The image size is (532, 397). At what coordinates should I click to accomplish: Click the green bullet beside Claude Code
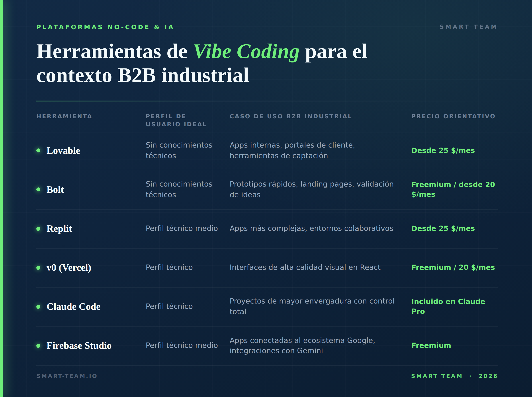coord(38,307)
